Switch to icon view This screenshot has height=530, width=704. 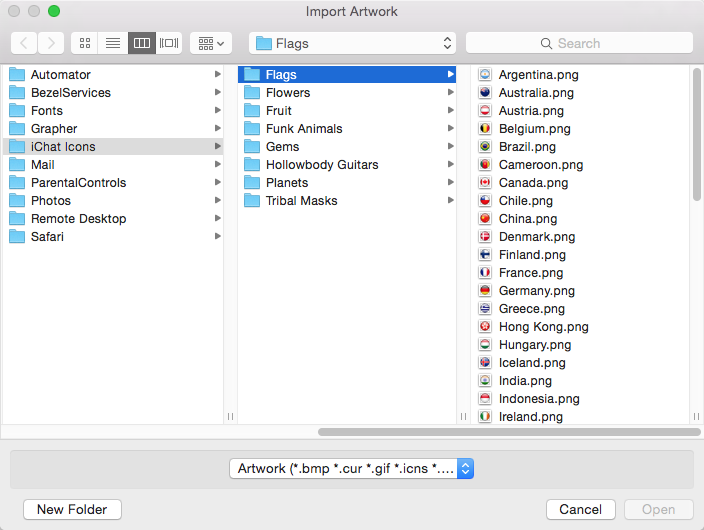pos(84,43)
